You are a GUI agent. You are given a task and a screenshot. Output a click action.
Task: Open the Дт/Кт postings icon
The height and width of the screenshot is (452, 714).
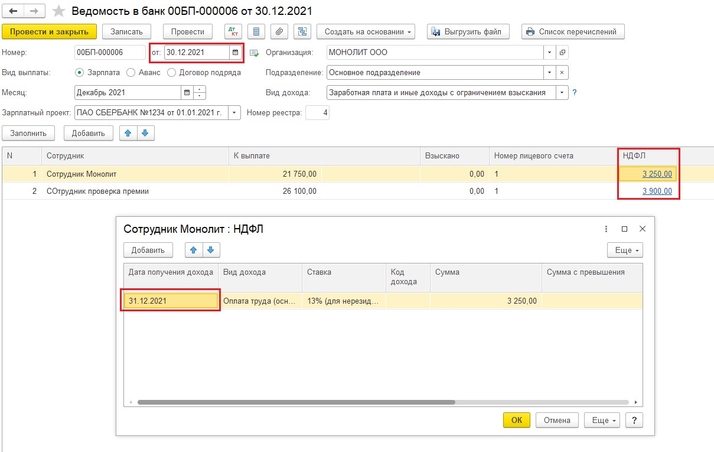(234, 32)
